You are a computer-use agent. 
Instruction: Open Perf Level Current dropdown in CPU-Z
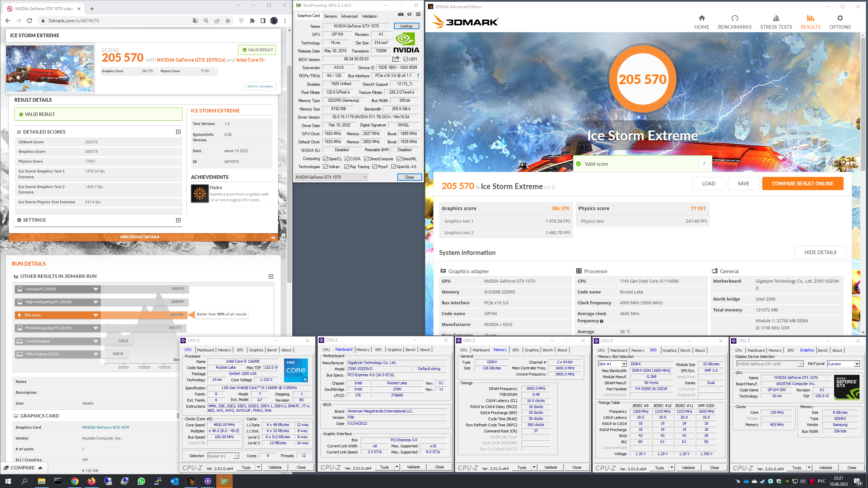(x=843, y=364)
